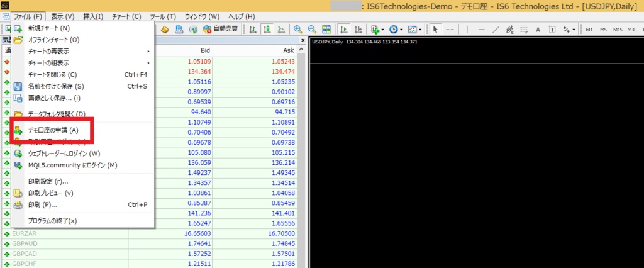Toggle the chart shift icon

pos(358,30)
